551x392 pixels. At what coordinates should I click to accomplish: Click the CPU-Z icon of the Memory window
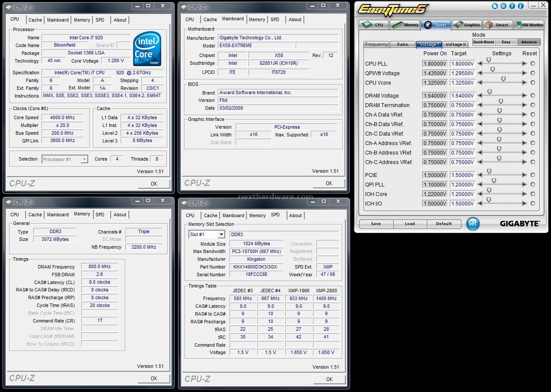coord(9,202)
